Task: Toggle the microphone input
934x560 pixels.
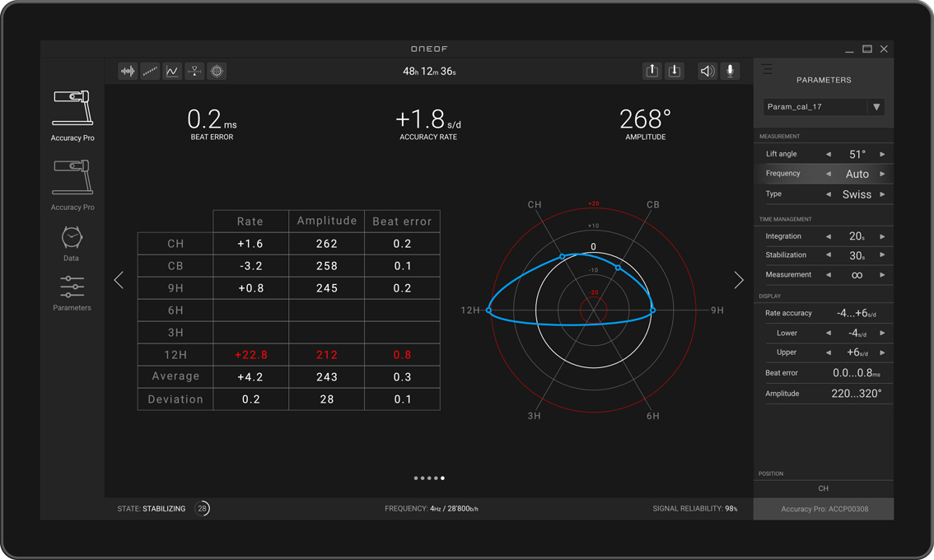Action: pos(730,72)
